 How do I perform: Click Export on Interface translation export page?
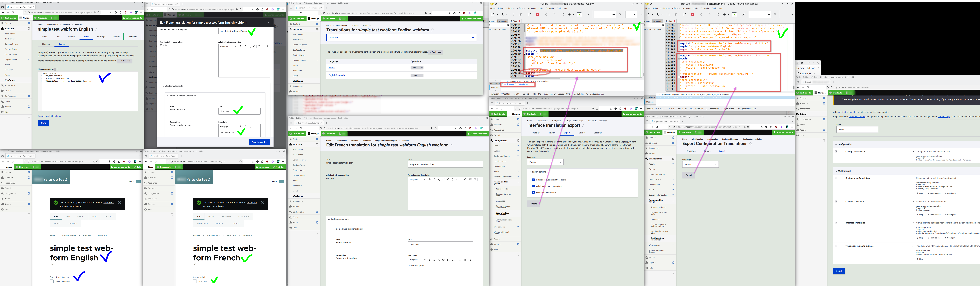534,204
